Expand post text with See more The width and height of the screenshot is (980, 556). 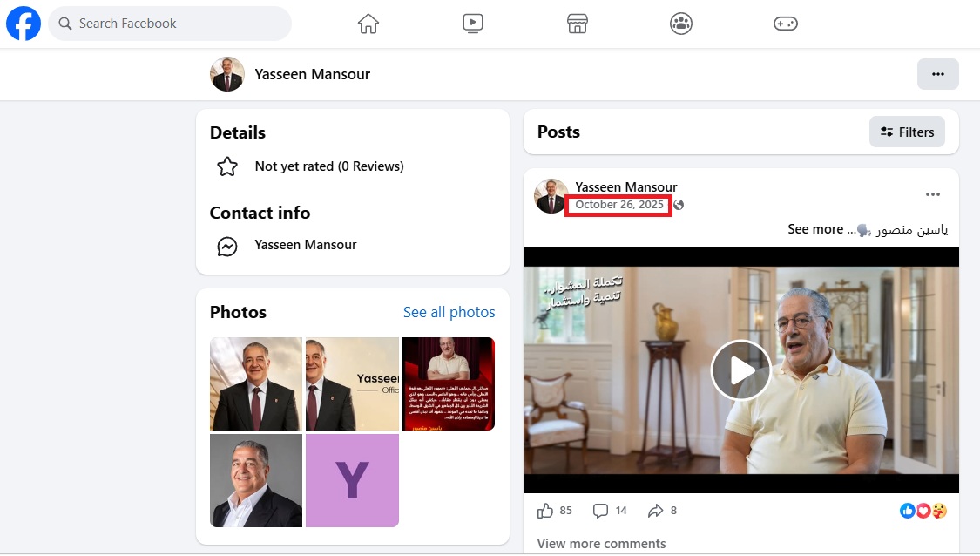pyautogui.click(x=814, y=229)
